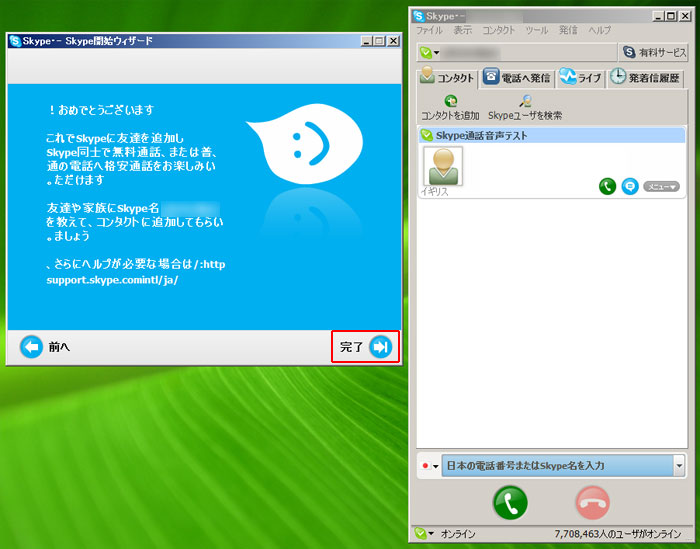Click the 有料サービス button

654,53
